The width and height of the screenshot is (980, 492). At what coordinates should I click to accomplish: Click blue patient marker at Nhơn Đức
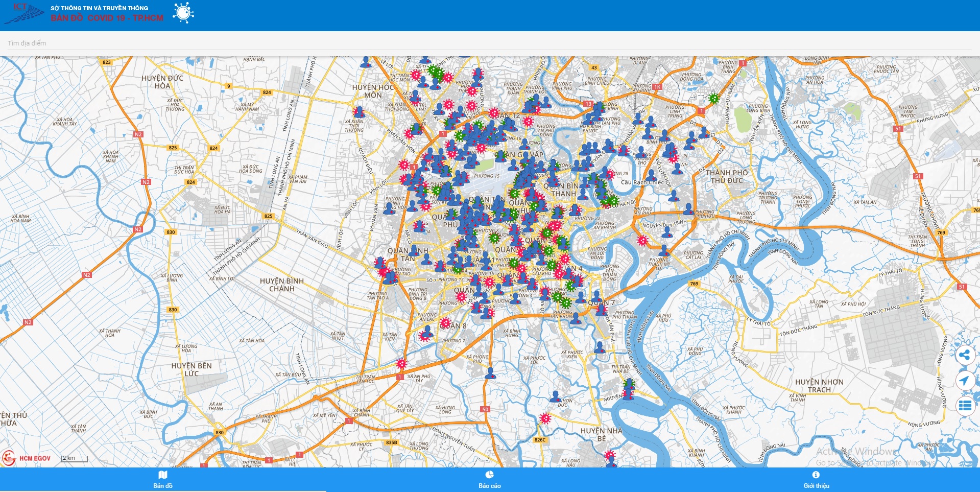tap(555, 396)
